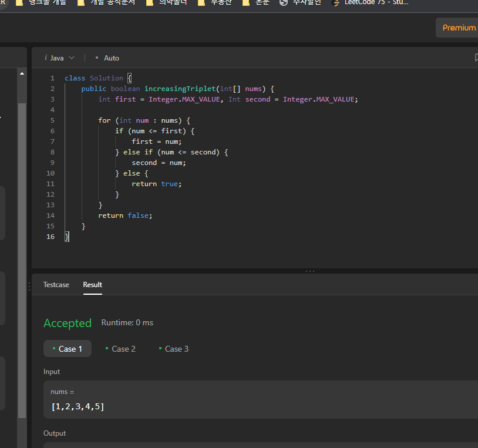Click the 'return false;' code line
The image size is (478, 448).
point(125,215)
